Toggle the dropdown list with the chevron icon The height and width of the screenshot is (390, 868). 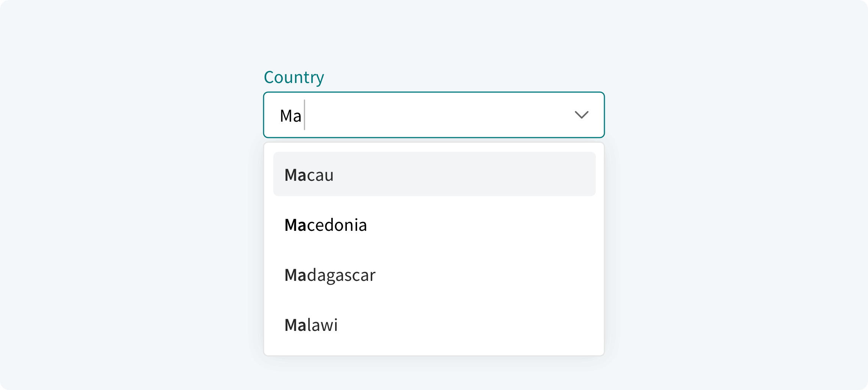581,115
